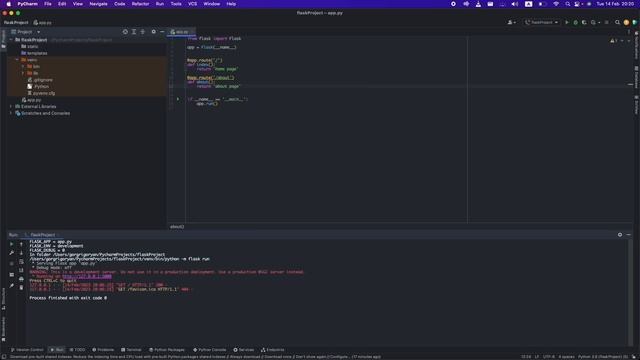Pin the Run tab
The height and width of the screenshot is (360, 640).
coord(11,285)
